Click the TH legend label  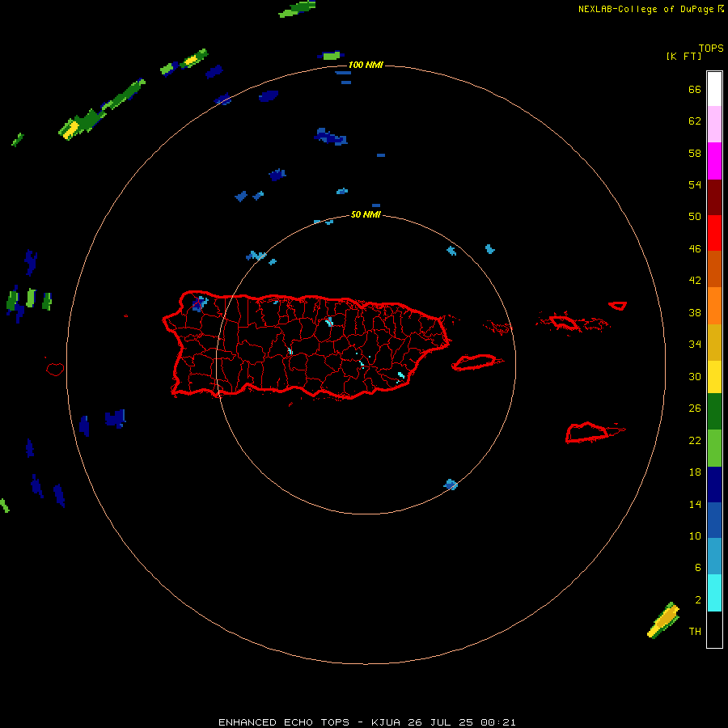coord(695,632)
